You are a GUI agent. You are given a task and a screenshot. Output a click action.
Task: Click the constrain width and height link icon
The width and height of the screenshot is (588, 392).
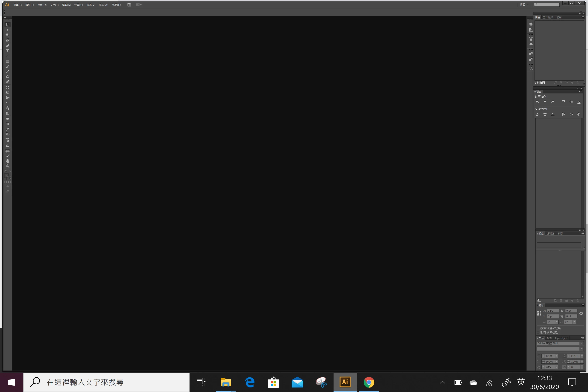point(581,313)
